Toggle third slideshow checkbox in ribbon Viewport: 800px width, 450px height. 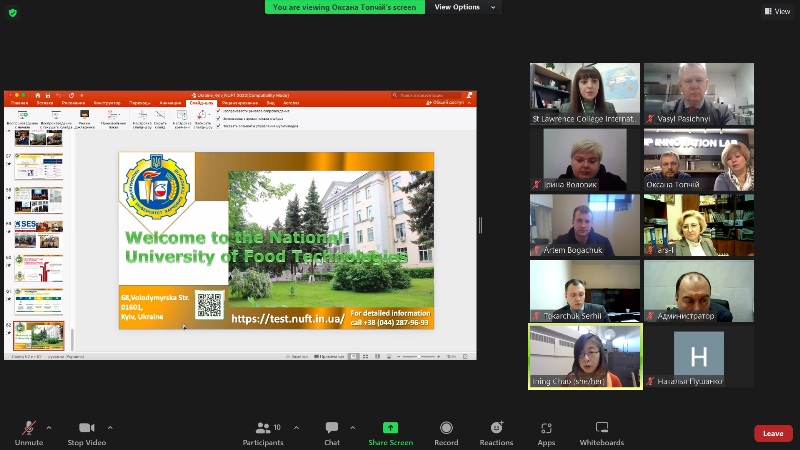pos(218,126)
